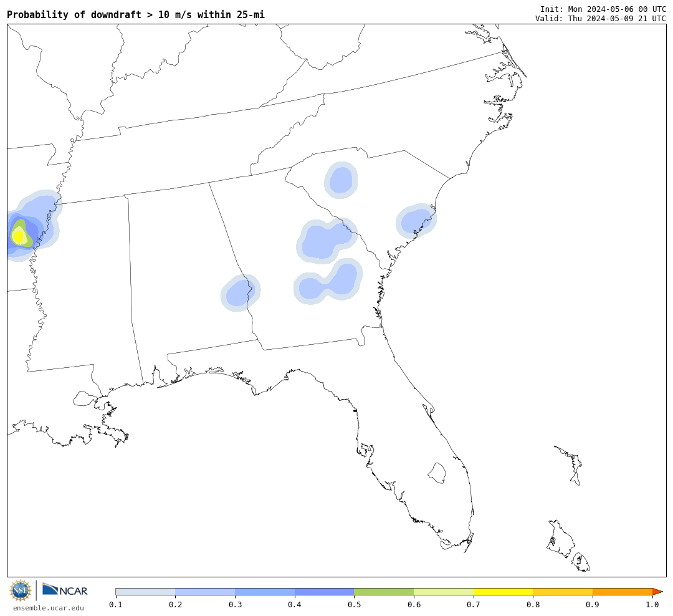Click the NSF logo
This screenshot has width=673, height=616.
point(21,590)
